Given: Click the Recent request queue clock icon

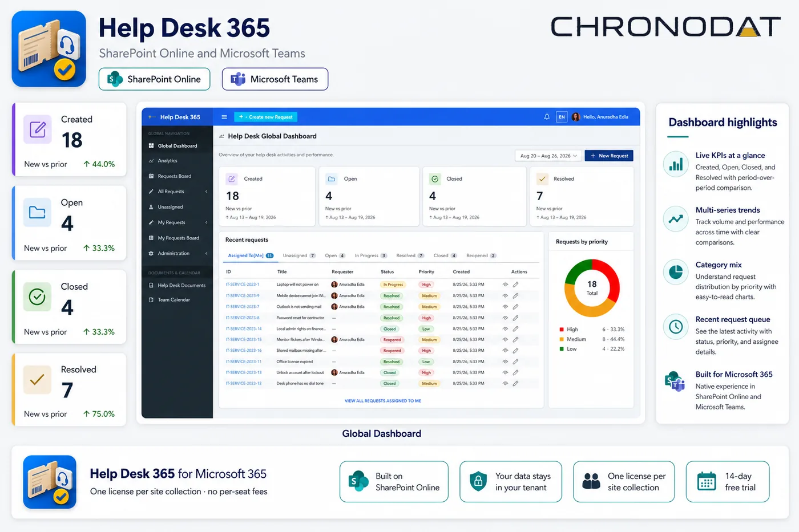Looking at the screenshot, I should (676, 327).
